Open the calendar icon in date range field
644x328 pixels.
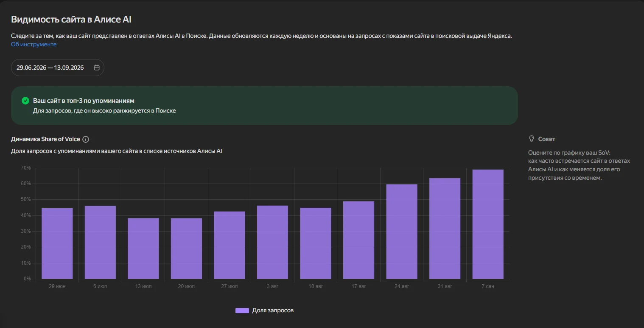click(96, 68)
